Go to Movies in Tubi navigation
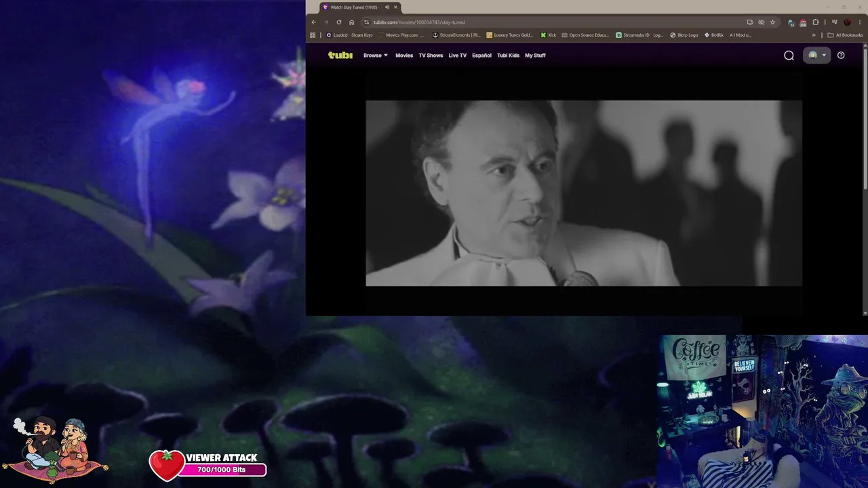 [x=404, y=56]
